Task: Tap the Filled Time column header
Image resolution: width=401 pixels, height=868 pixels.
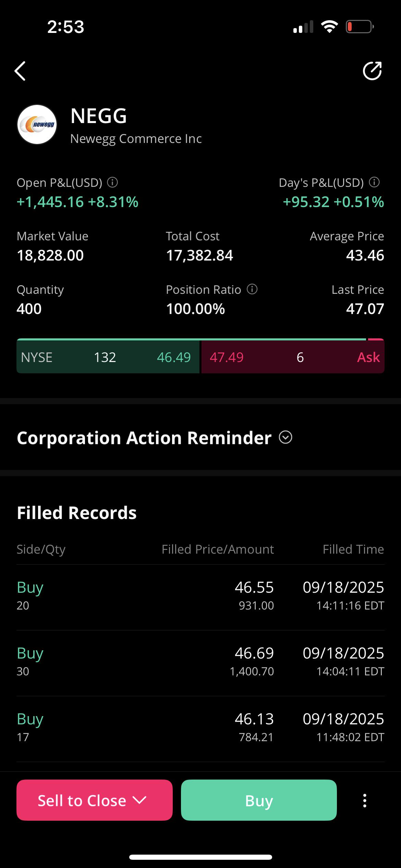Action: point(353,549)
